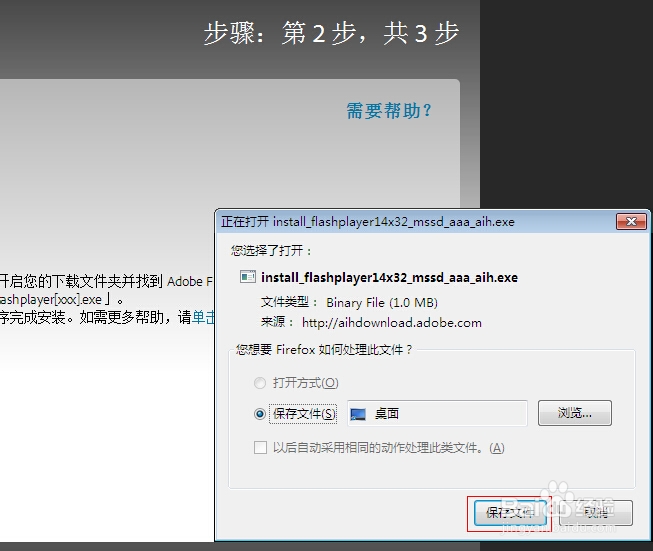The image size is (653, 551).
Task: Select the 保存文件(S) radio button
Action: [260, 414]
